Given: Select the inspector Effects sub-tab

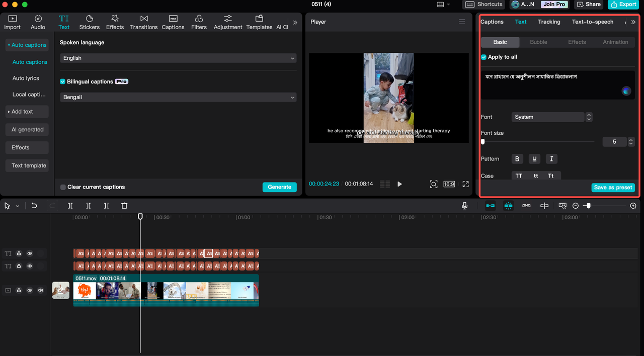Looking at the screenshot, I should 577,42.
